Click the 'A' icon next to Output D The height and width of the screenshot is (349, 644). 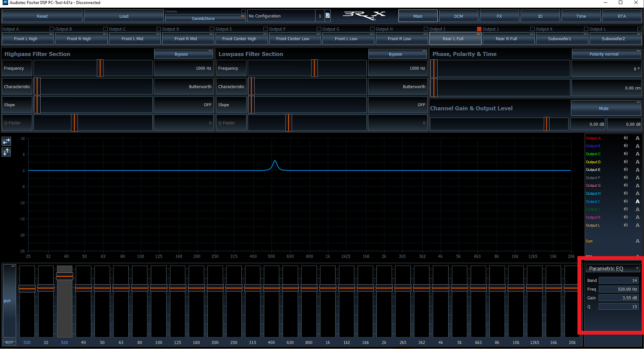637,162
